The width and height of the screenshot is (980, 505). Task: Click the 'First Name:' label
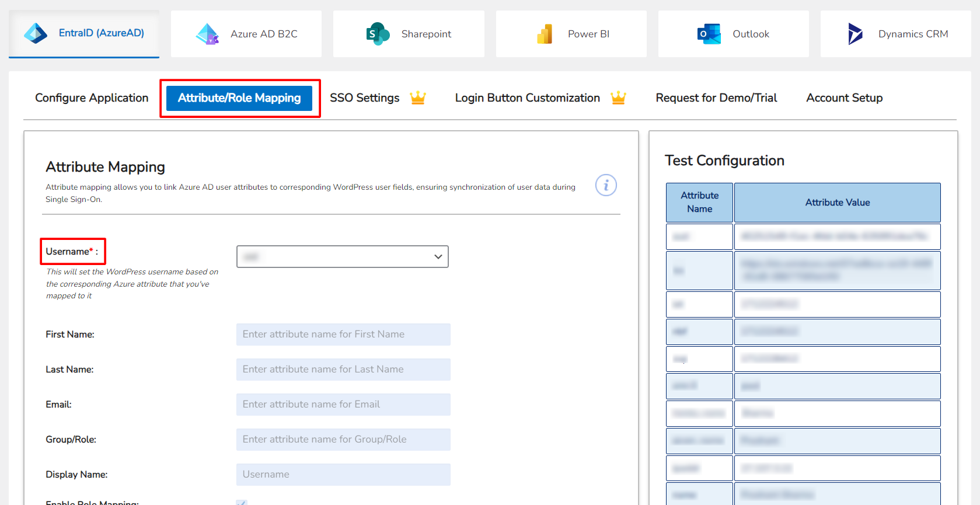click(70, 335)
